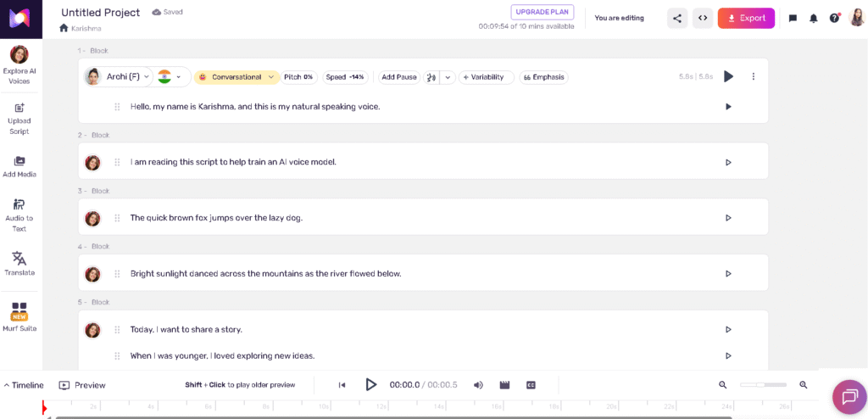Expand the Conversational style dropdown
Viewport: 868px width, 419px height.
point(236,77)
